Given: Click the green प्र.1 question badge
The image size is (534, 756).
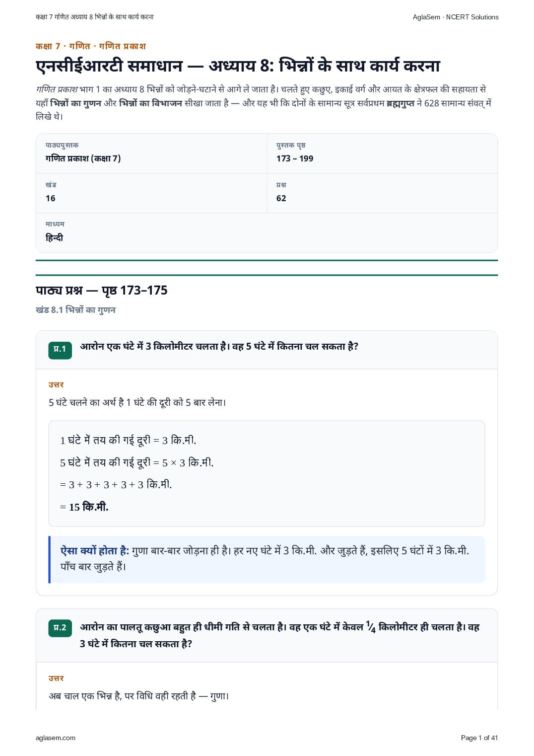Looking at the screenshot, I should 60,350.
